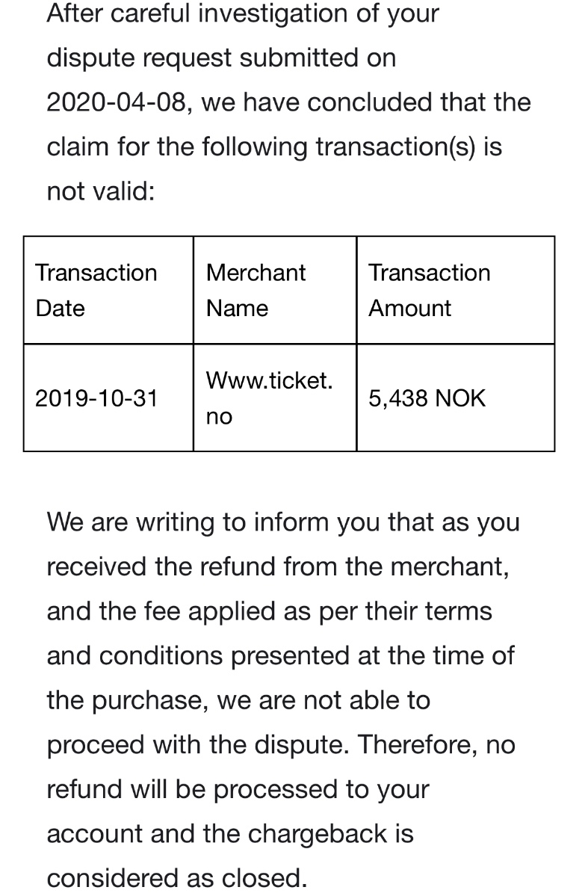Click the Www.ticket.no merchant name
The height and width of the screenshot is (893, 588).
[x=269, y=398]
